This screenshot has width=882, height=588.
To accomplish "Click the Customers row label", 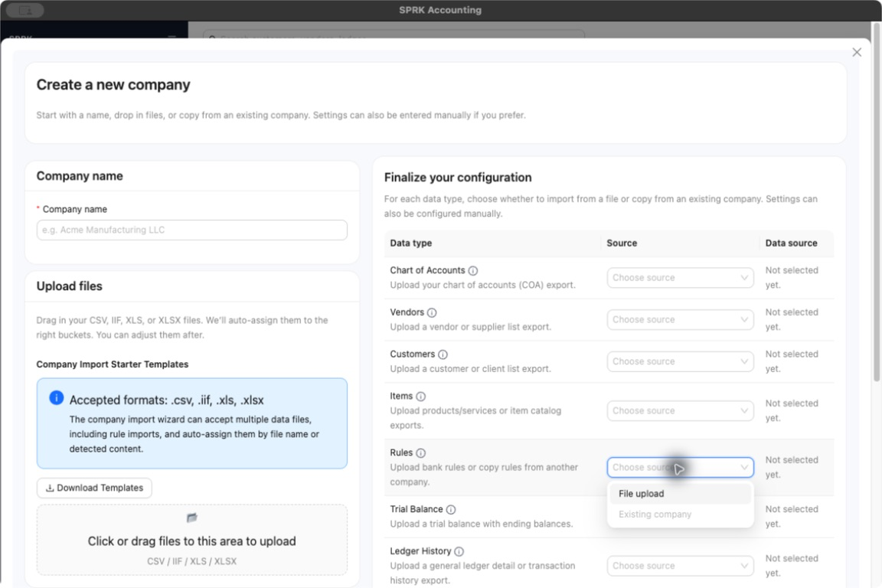I will click(413, 354).
